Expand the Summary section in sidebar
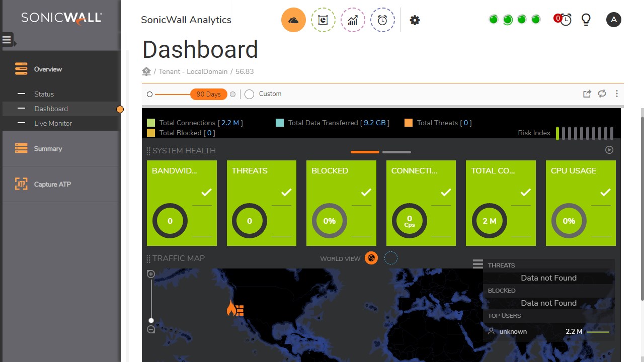Screen dimensions: 644x362 [61, 148]
